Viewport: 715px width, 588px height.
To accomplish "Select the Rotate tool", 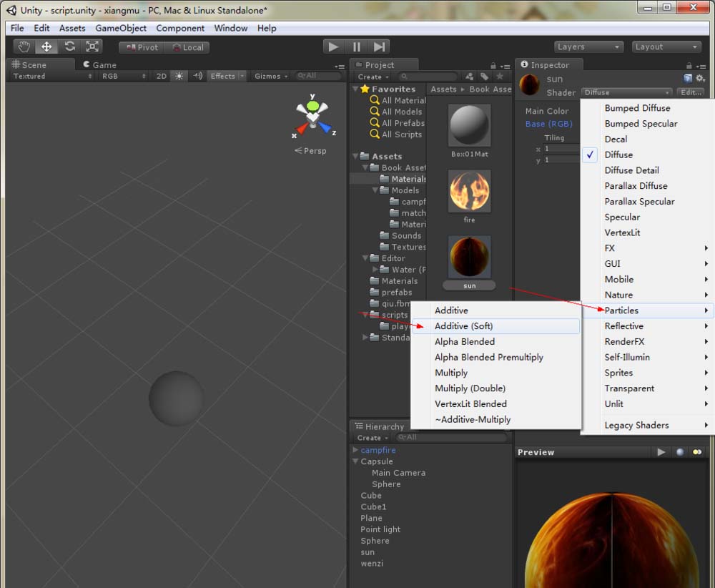I will click(x=69, y=46).
